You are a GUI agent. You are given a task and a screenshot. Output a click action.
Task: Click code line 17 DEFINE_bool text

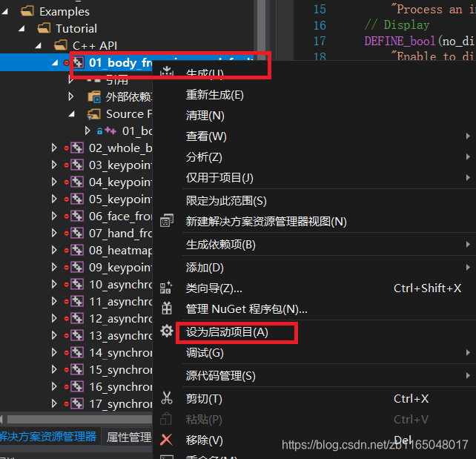[x=400, y=41]
